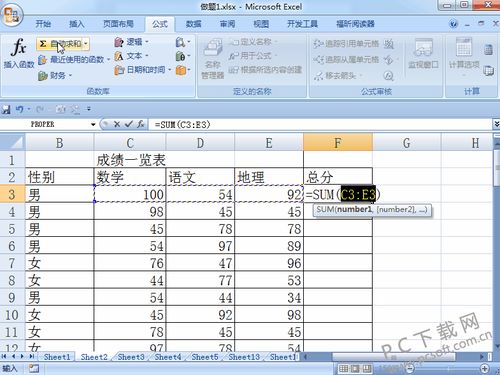Open the Insert Function fx button
Image resolution: width=500 pixels, height=375 pixels.
click(x=19, y=53)
